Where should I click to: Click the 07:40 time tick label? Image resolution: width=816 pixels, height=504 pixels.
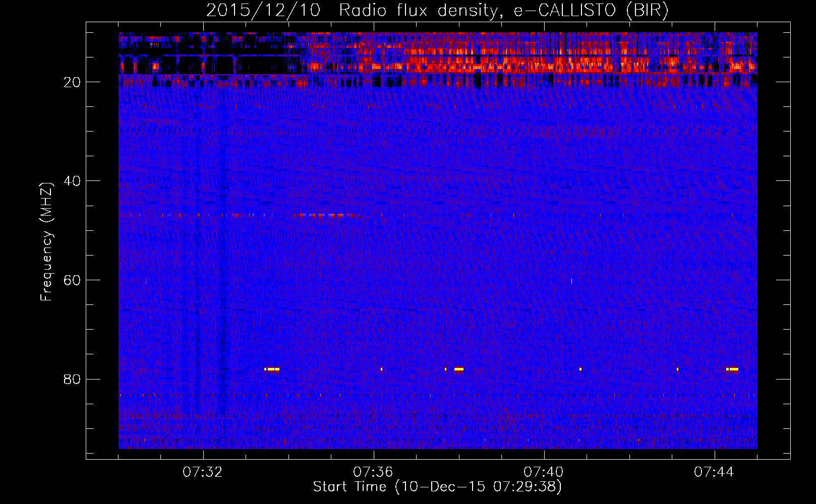tap(544, 472)
